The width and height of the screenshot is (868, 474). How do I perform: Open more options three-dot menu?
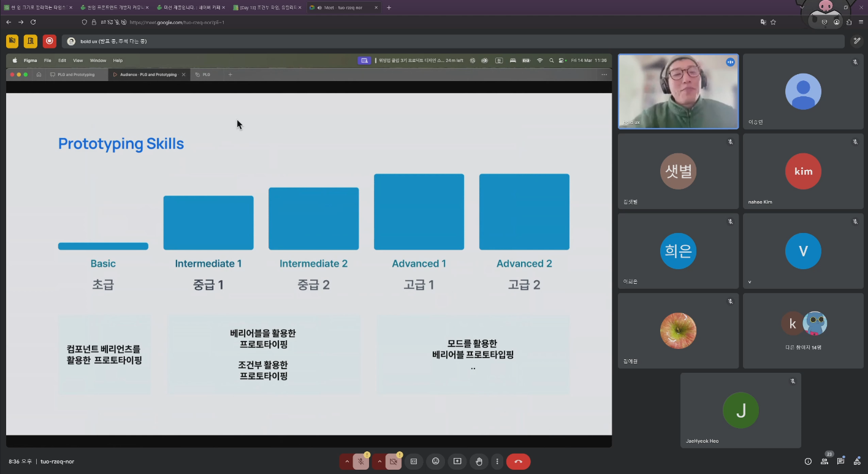(497, 461)
